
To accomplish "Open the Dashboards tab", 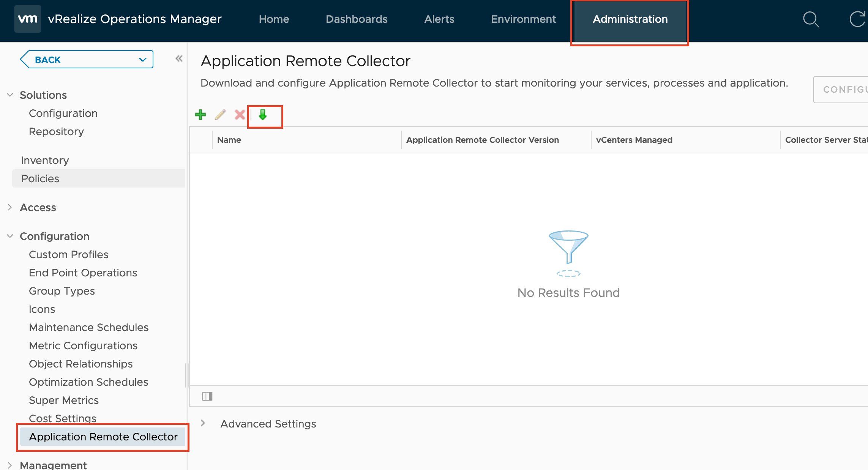I will [357, 19].
